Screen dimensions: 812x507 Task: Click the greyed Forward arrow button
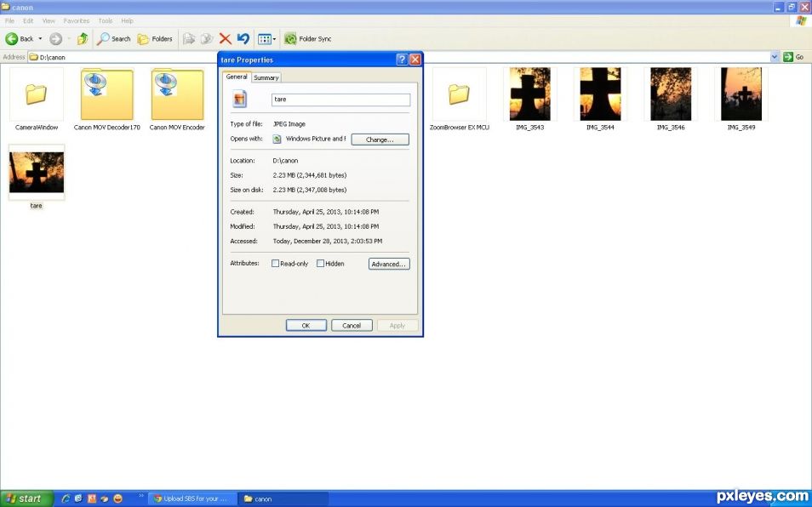pos(56,39)
